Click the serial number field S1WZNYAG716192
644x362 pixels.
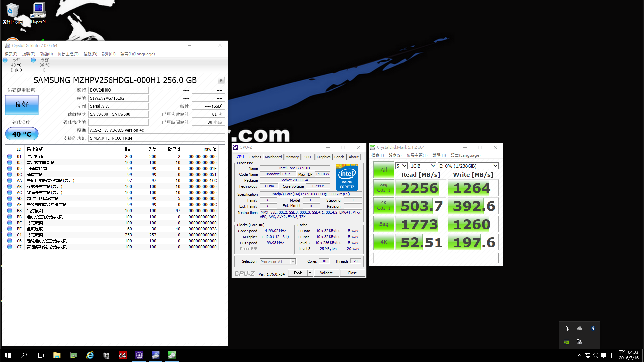tap(118, 98)
